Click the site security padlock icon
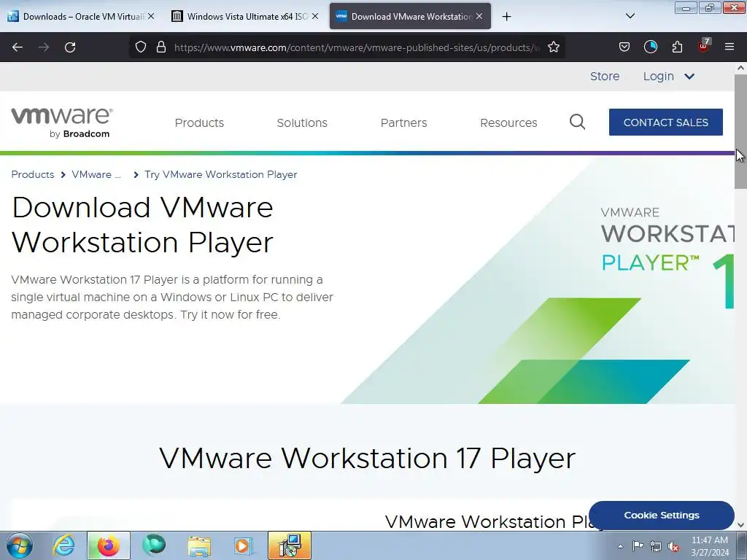The width and height of the screenshot is (747, 560). pos(161,47)
